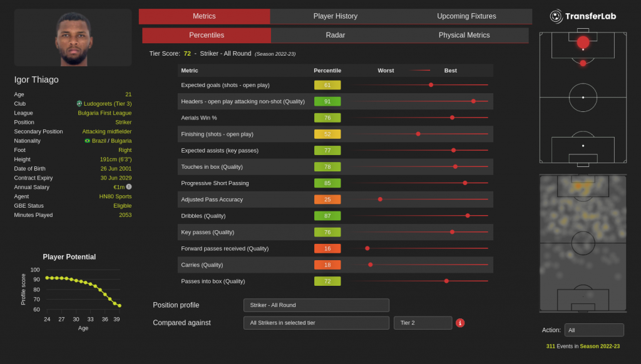Screen dimensions: 641x364
Task: Click the Ludogorets club crest icon
Action: point(79,103)
